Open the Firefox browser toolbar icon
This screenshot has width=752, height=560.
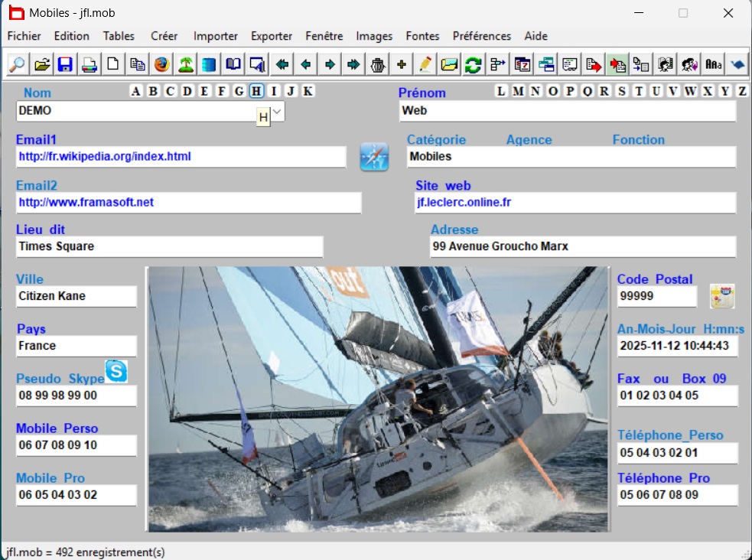(161, 64)
